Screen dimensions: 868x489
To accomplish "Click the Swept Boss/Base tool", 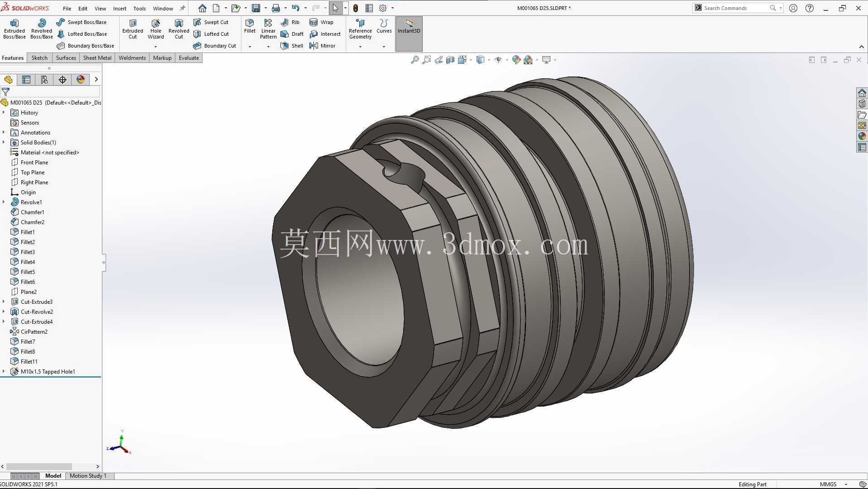I will coord(82,22).
